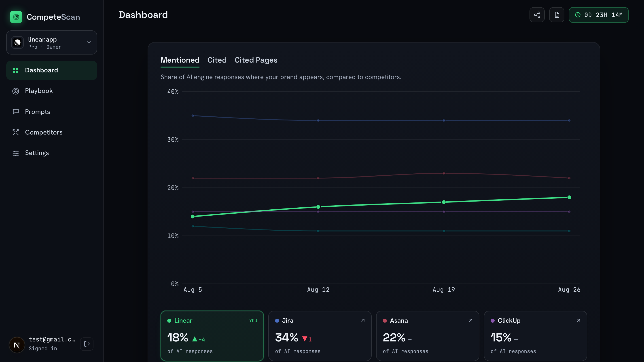Click the workspace dropdown chevron
The height and width of the screenshot is (362, 644).
(x=89, y=42)
